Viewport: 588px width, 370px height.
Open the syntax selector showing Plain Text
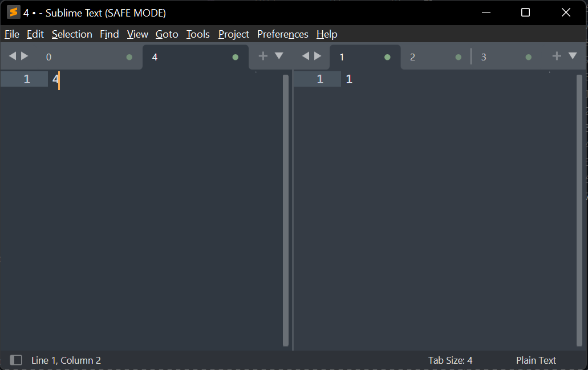point(536,360)
